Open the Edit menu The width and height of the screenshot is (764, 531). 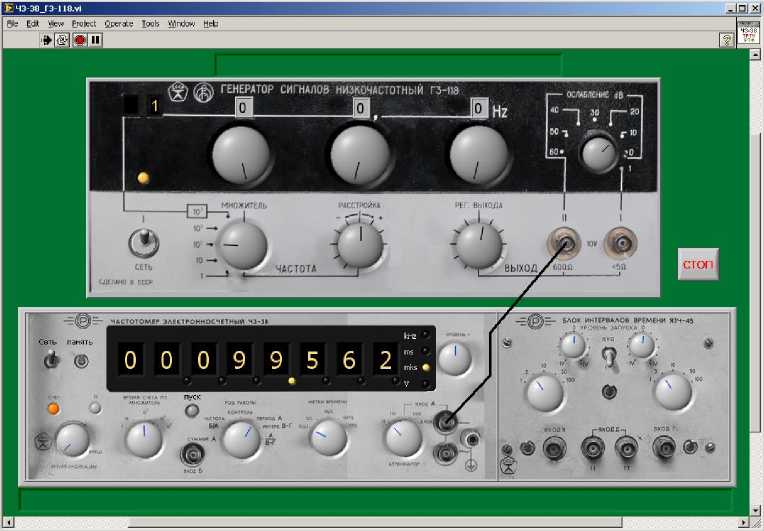click(33, 23)
